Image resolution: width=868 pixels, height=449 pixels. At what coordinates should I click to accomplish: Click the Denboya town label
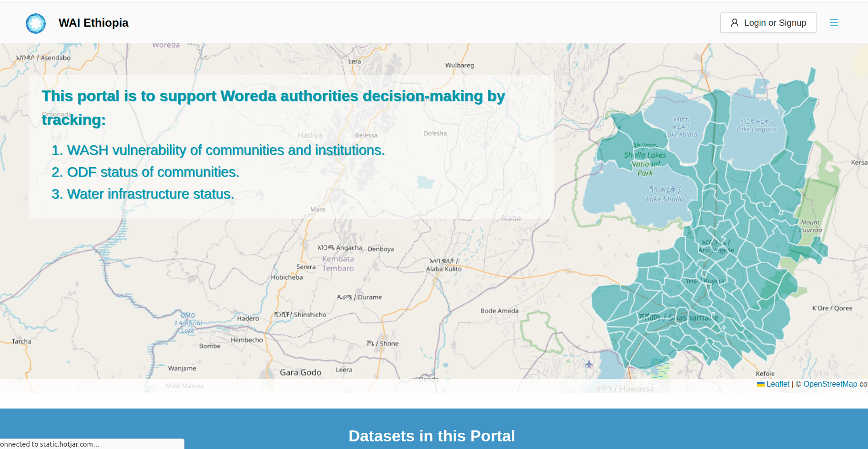coord(381,249)
